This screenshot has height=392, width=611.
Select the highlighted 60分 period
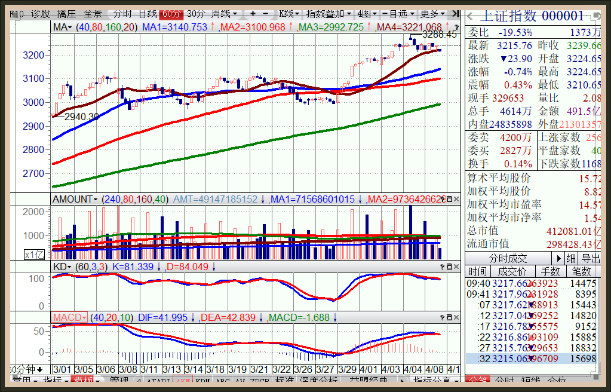pyautogui.click(x=171, y=14)
